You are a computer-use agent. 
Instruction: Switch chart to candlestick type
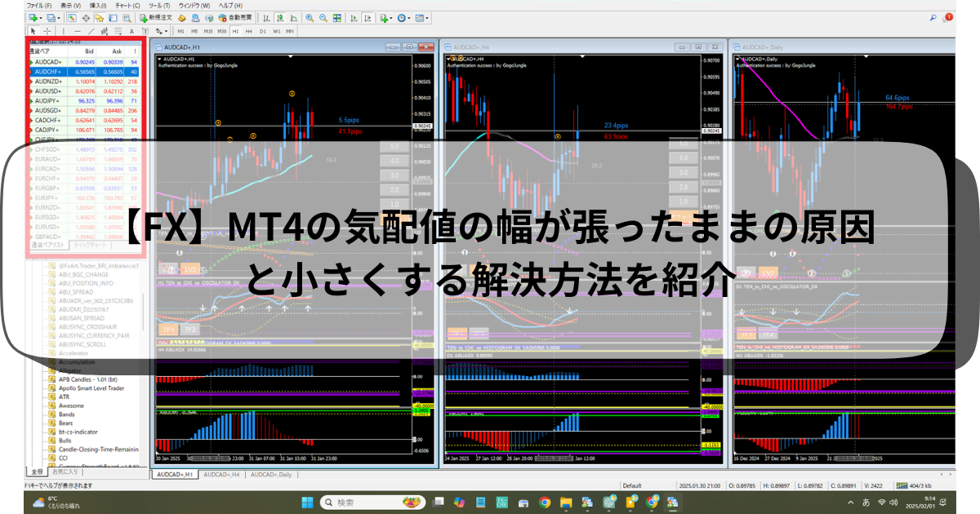click(279, 17)
